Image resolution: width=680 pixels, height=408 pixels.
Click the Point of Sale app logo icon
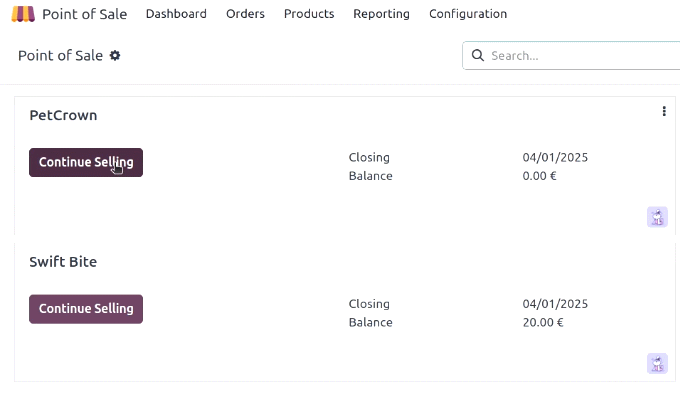pyautogui.click(x=23, y=14)
